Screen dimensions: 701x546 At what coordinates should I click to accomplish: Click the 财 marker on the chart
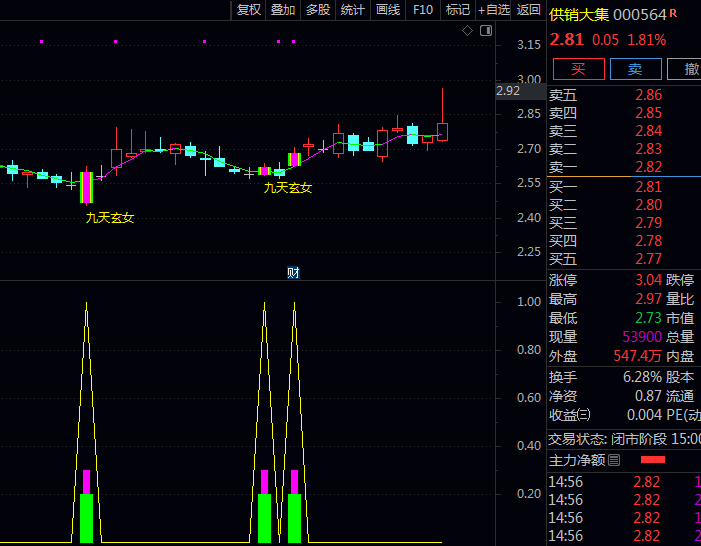coord(293,272)
